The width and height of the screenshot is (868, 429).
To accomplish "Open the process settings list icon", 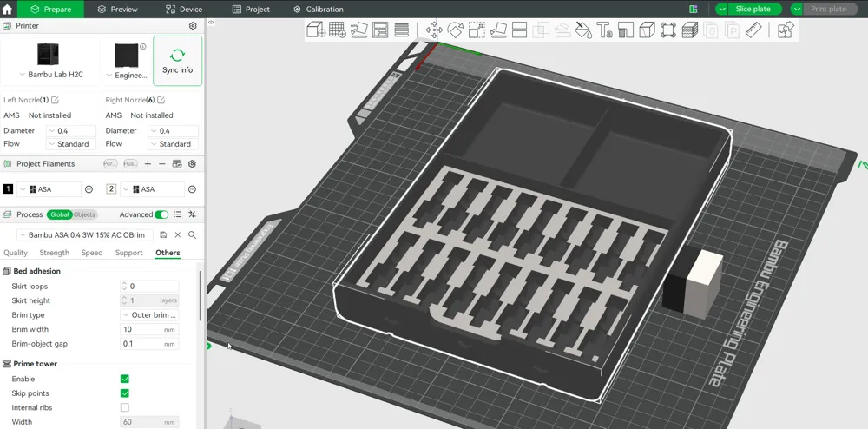I will click(178, 214).
